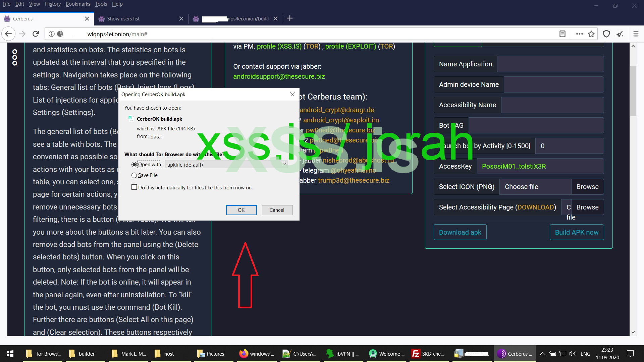Viewport: 644px width, 362px height.
Task: Select Save File radio button
Action: (135, 175)
